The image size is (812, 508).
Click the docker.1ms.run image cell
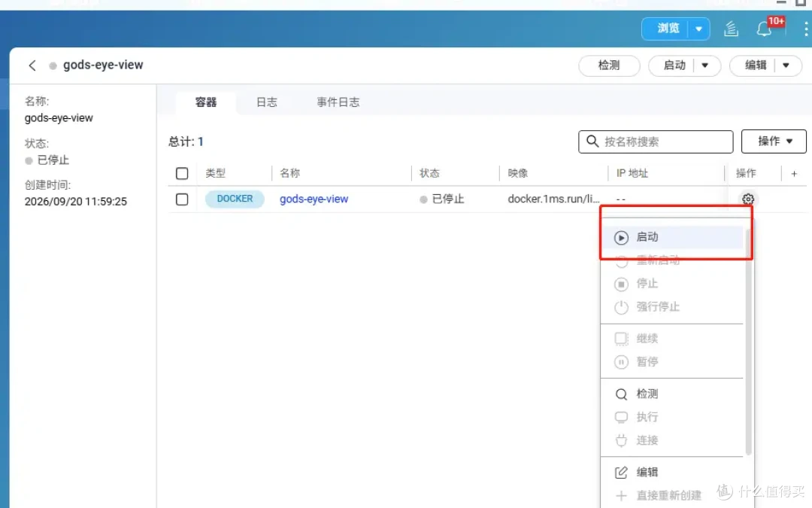(553, 199)
